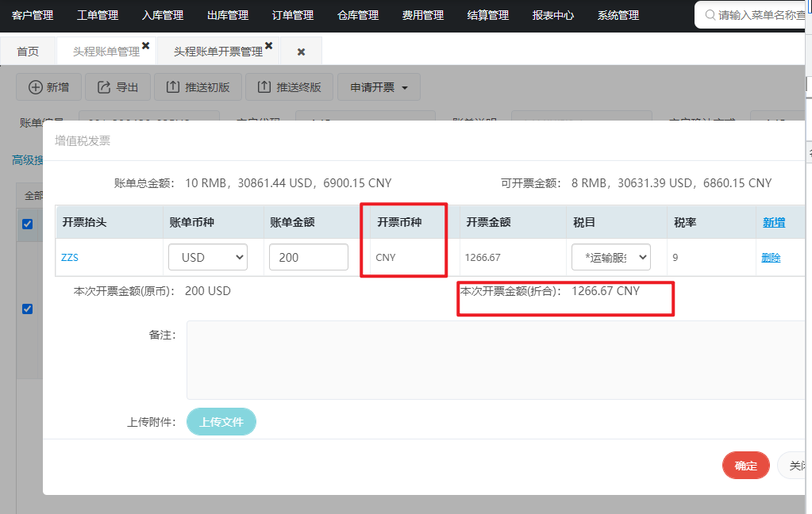Image resolution: width=812 pixels, height=514 pixels.
Task: Expand the 申请开票 dropdown
Action: (x=379, y=87)
